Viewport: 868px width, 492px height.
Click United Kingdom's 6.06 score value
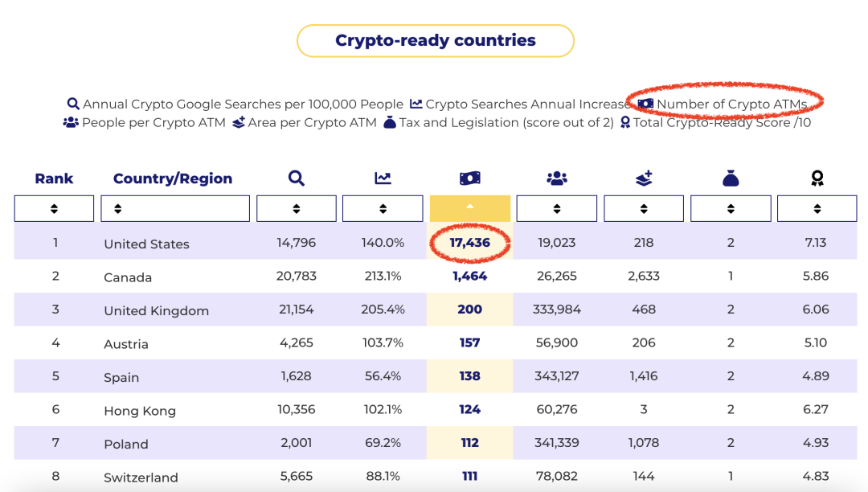click(x=816, y=310)
